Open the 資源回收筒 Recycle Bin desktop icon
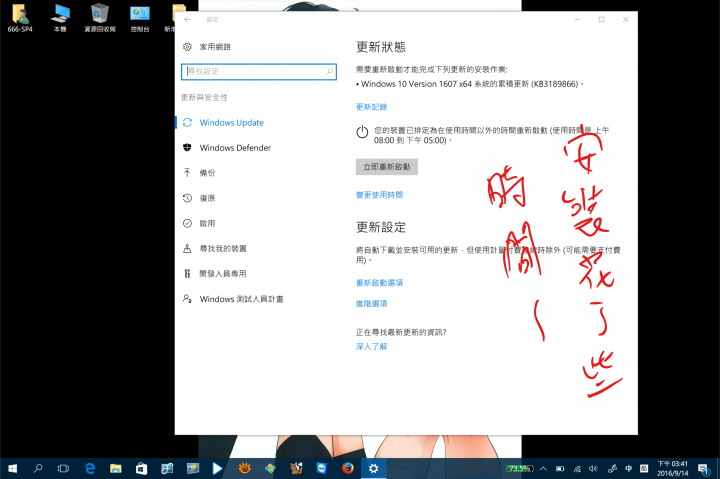 (100, 18)
